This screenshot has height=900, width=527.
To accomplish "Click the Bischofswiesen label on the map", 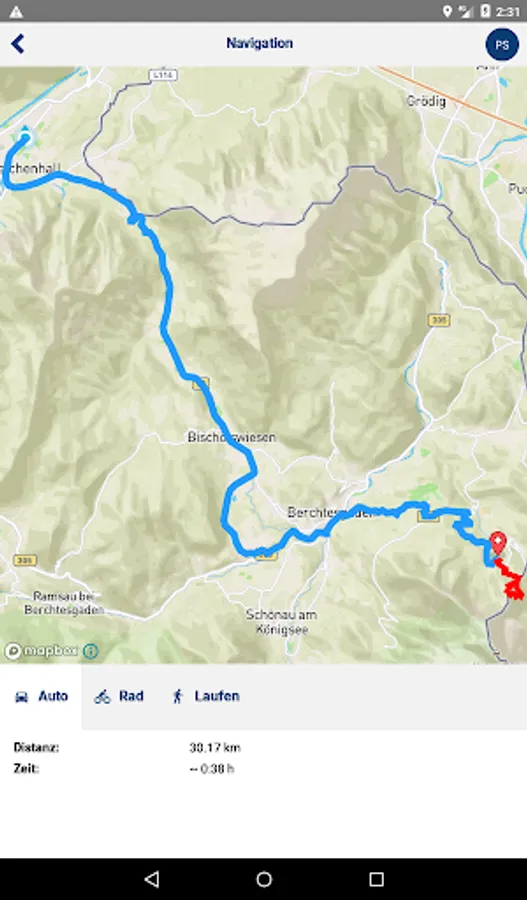I will [231, 437].
